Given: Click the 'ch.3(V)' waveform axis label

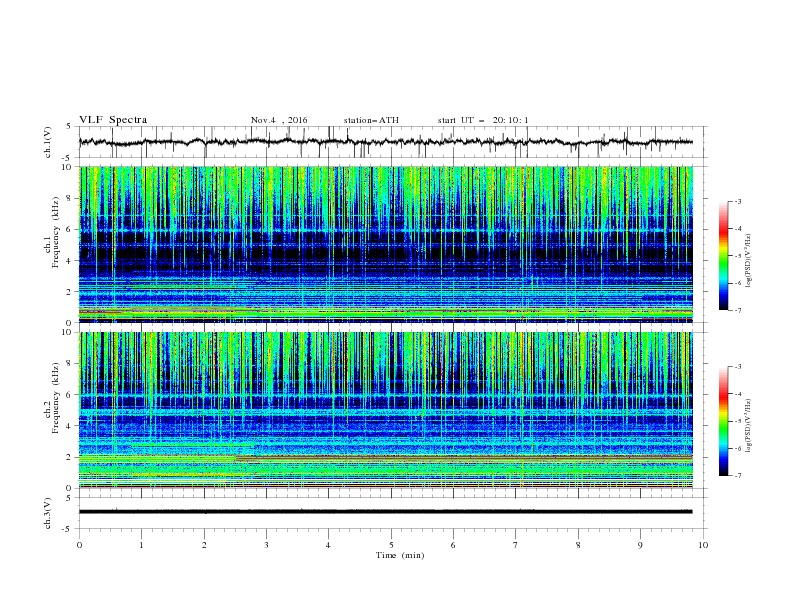Looking at the screenshot, I should 48,513.
